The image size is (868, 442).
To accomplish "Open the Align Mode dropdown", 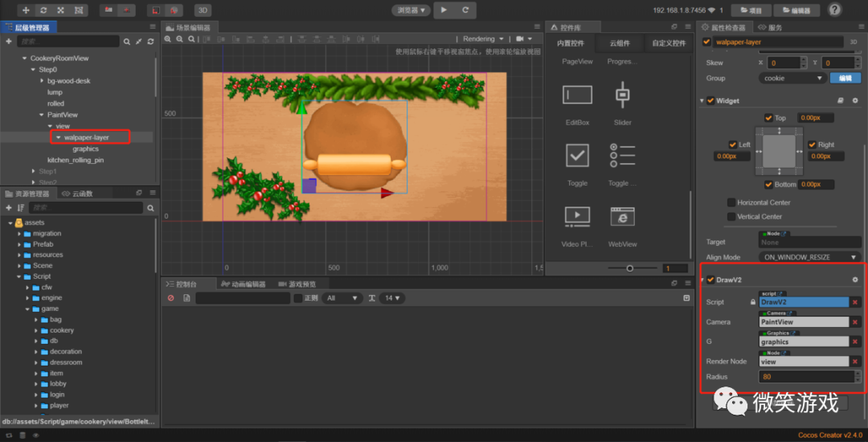I will point(809,257).
